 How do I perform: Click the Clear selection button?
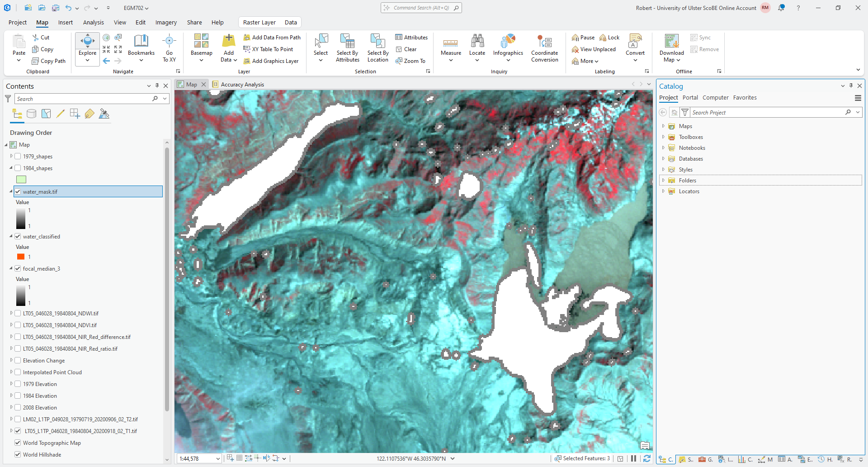pos(406,49)
